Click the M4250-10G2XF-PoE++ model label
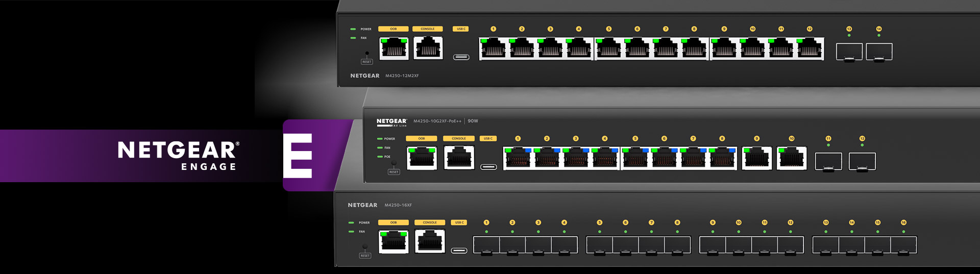The height and width of the screenshot is (274, 980). point(437,121)
